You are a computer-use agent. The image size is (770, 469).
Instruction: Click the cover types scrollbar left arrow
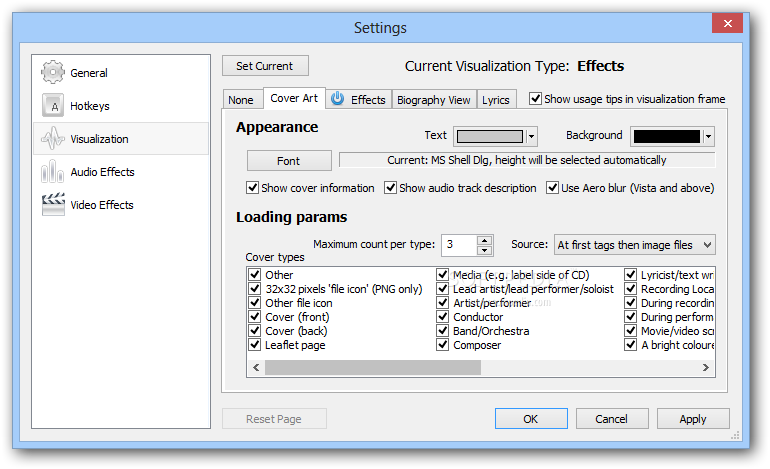click(256, 367)
